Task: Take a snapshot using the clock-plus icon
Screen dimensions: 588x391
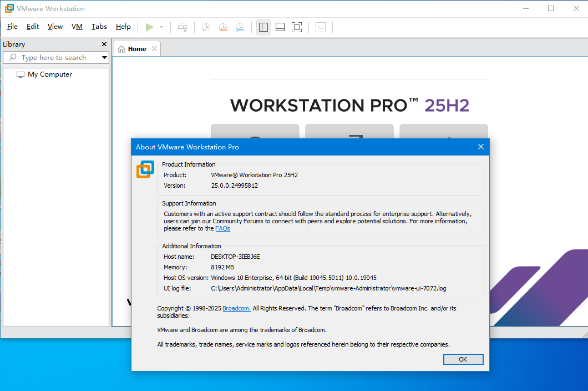Action: (x=206, y=27)
